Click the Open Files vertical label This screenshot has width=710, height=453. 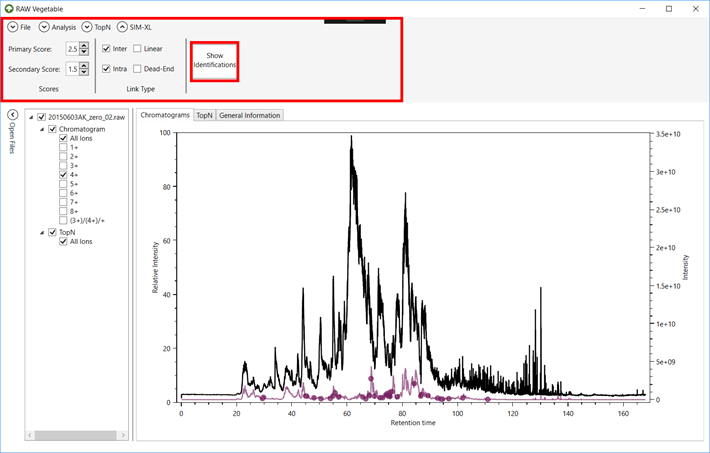pos(12,138)
